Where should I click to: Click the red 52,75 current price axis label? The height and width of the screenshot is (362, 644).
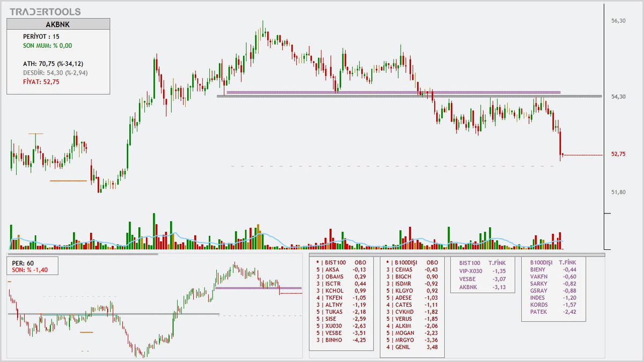[x=618, y=154]
